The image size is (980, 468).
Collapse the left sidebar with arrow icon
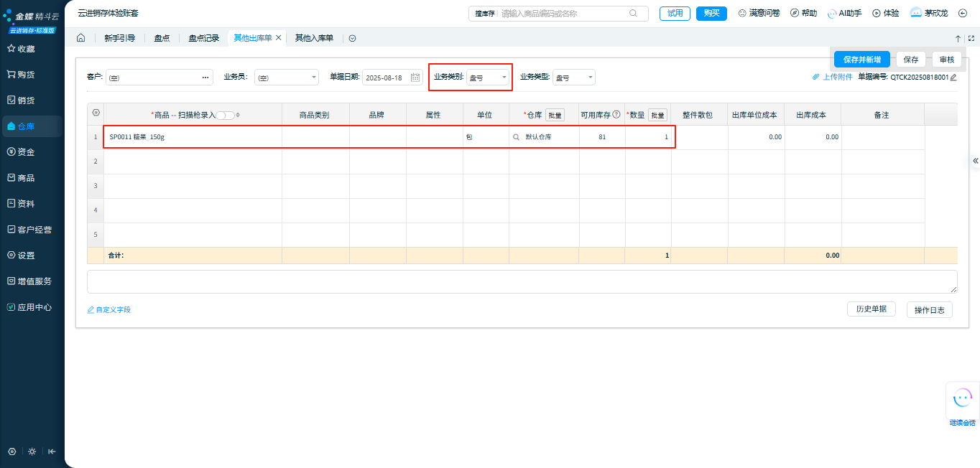[52, 451]
